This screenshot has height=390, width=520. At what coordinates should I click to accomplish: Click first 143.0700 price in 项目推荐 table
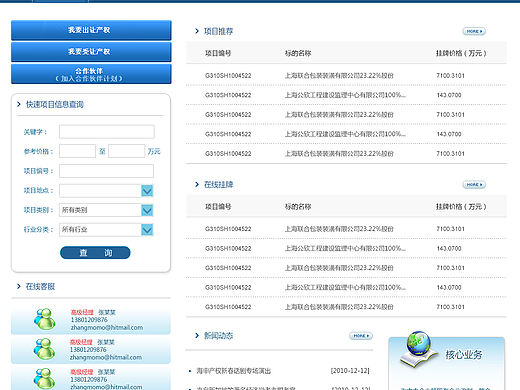(449, 95)
